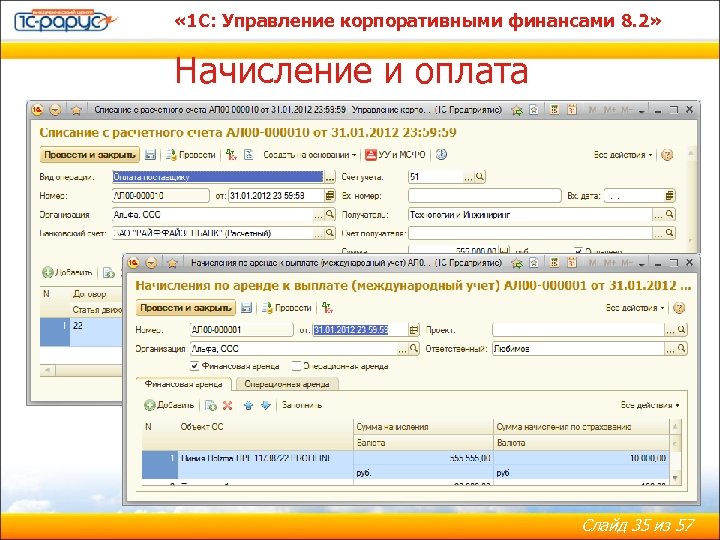
Task: Switch to the Операционная аренда tab
Action: [287, 384]
